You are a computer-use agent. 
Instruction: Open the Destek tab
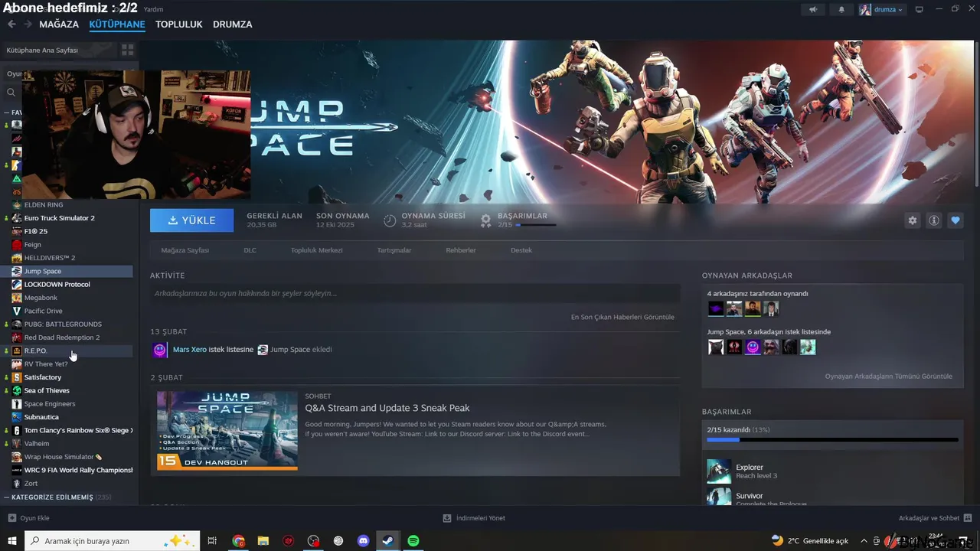521,250
